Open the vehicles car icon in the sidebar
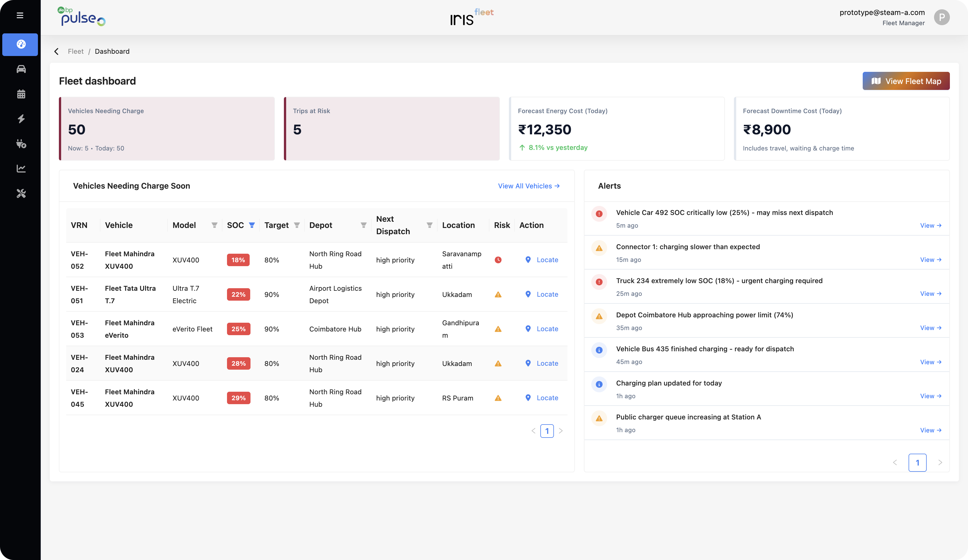This screenshot has height=560, width=968. point(21,69)
